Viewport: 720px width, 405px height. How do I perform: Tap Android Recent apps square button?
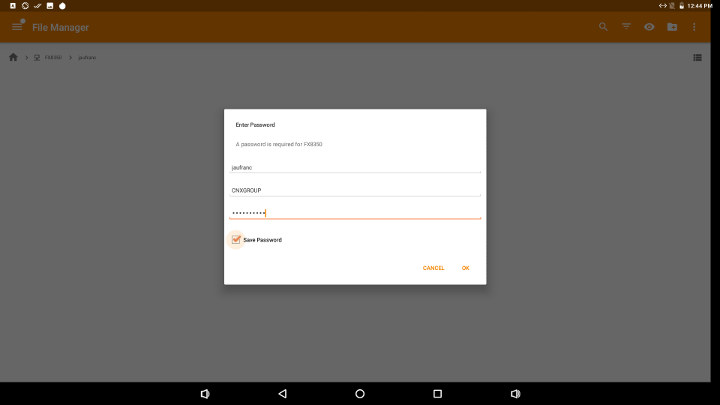(x=437, y=394)
